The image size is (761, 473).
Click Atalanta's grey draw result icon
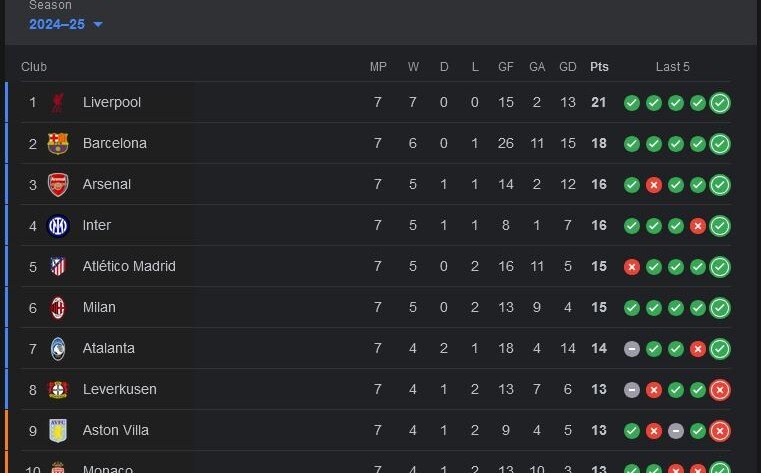click(x=632, y=348)
